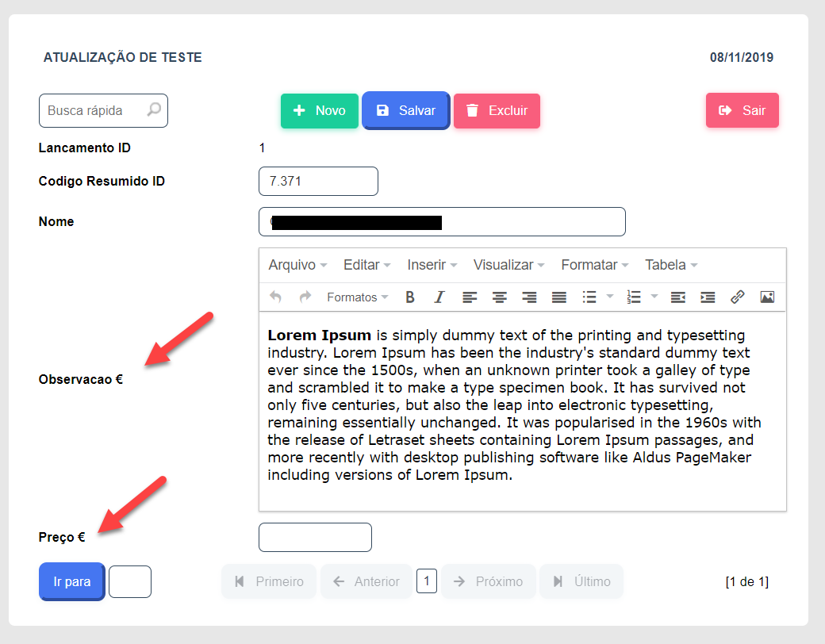Viewport: 825px width, 644px height.
Task: Align text to the center
Action: click(x=499, y=297)
